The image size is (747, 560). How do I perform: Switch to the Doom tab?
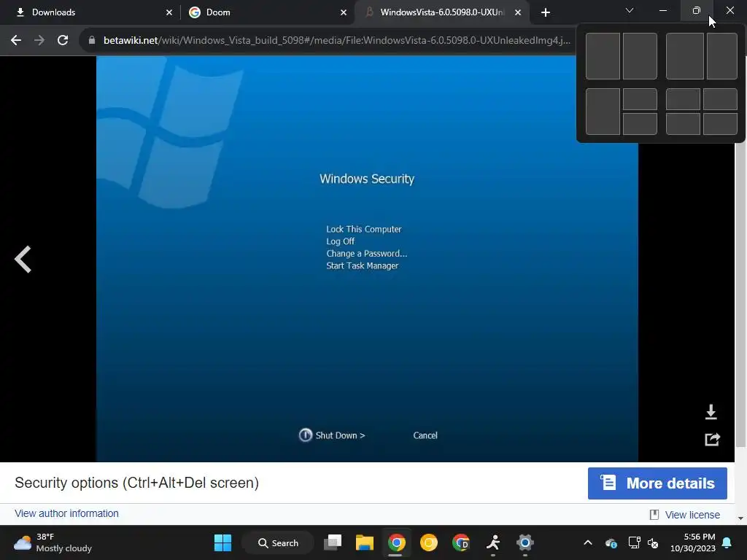click(x=267, y=12)
